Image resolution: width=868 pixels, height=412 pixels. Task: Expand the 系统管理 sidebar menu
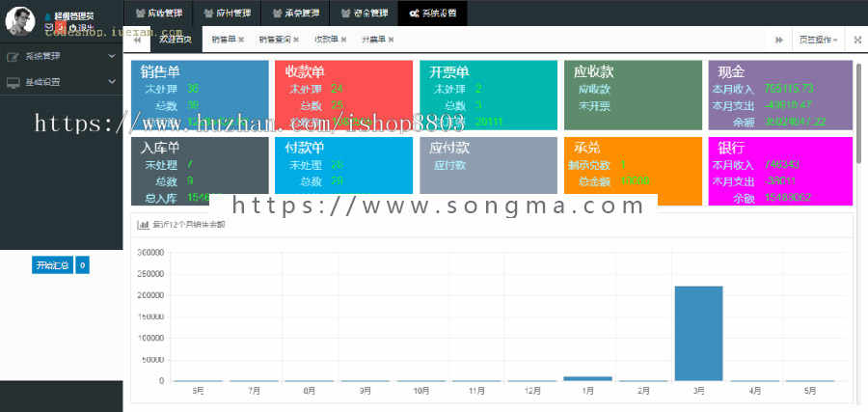coord(61,56)
